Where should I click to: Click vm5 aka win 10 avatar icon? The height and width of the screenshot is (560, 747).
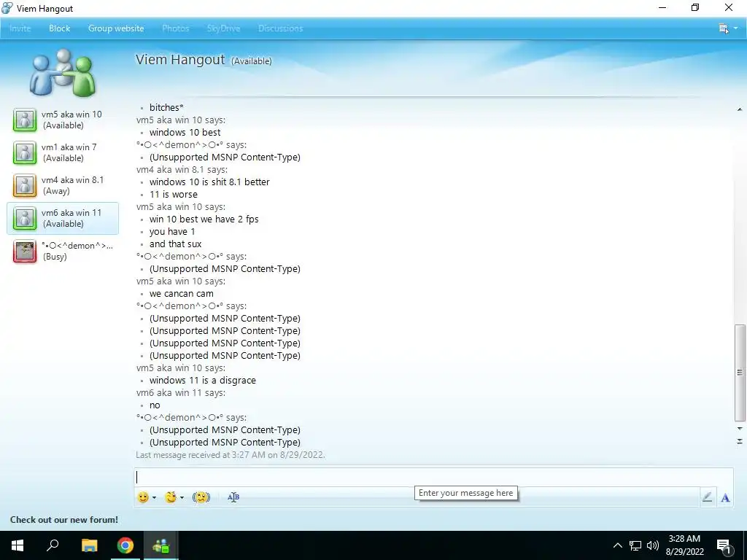(24, 120)
